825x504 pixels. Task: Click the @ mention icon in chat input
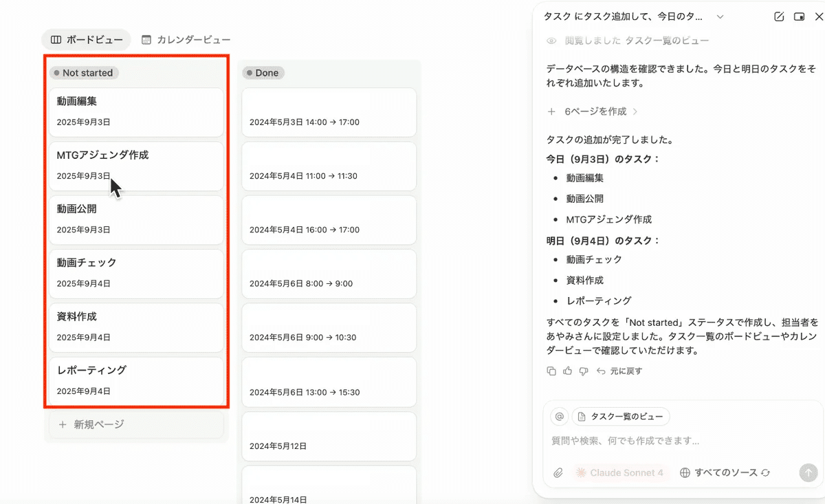[560, 417]
